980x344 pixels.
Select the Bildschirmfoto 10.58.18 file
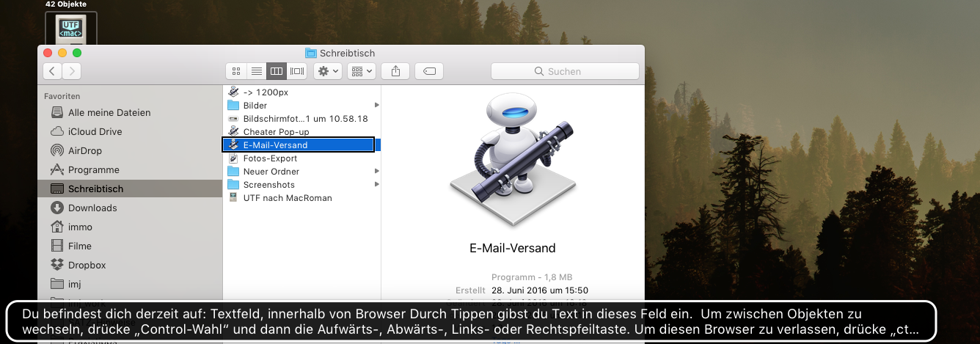(x=301, y=118)
